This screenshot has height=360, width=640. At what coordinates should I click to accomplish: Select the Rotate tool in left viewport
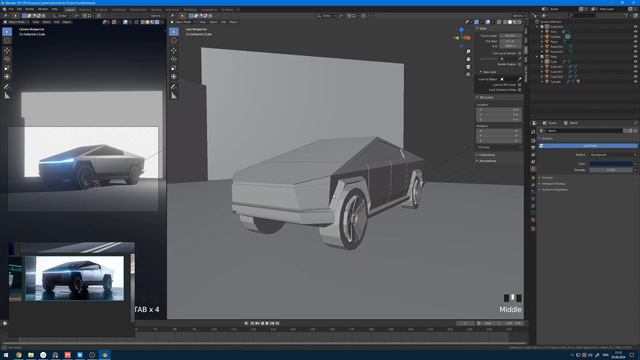pos(7,59)
